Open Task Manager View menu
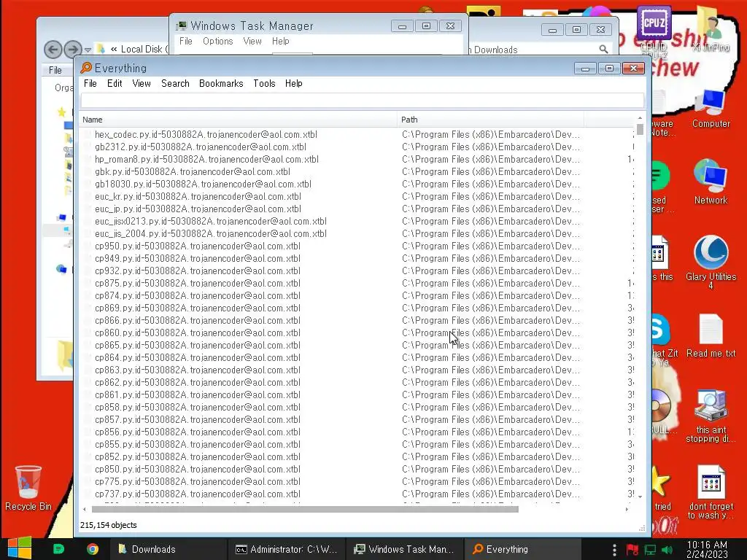The width and height of the screenshot is (747, 560). click(252, 41)
